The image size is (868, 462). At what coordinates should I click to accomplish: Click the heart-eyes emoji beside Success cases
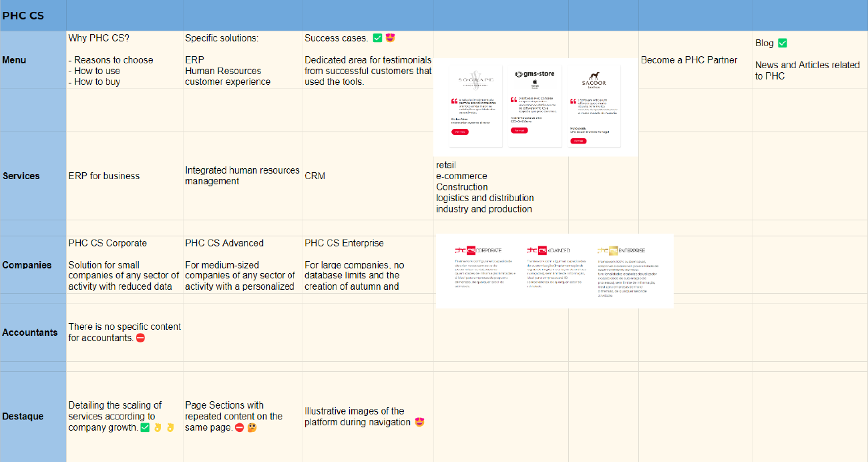pyautogui.click(x=391, y=38)
